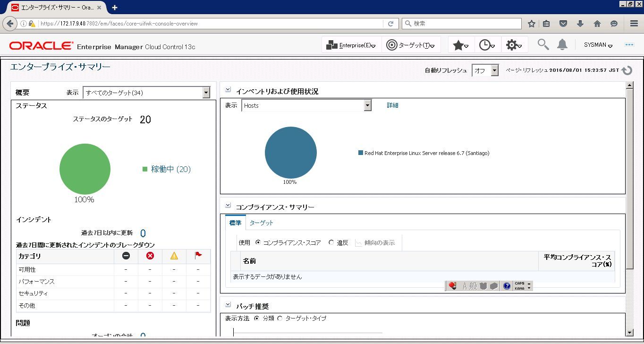
Task: Open the Firefox downloads arrow
Action: point(580,24)
